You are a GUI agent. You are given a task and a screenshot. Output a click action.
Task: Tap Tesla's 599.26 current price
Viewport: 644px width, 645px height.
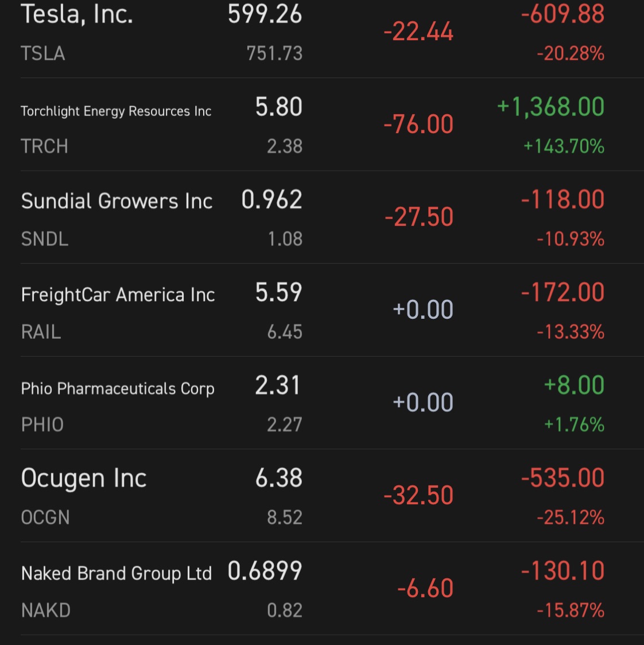(x=265, y=14)
